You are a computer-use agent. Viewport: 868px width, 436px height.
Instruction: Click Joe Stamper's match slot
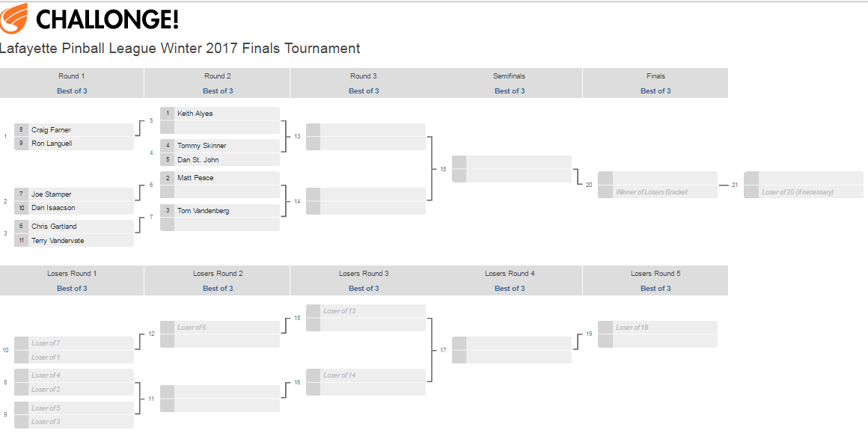click(74, 194)
